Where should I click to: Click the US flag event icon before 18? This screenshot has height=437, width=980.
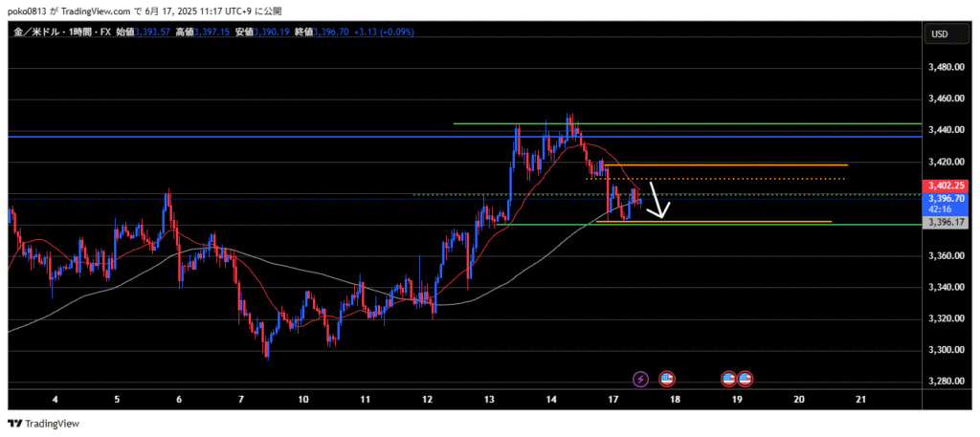[667, 379]
